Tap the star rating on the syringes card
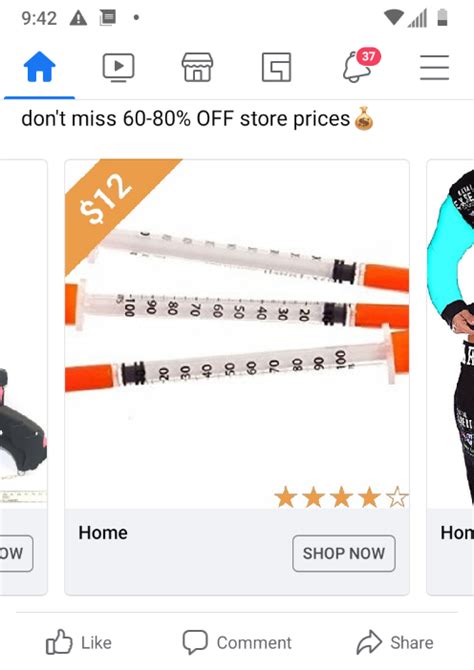The width and height of the screenshot is (474, 670). [x=341, y=497]
